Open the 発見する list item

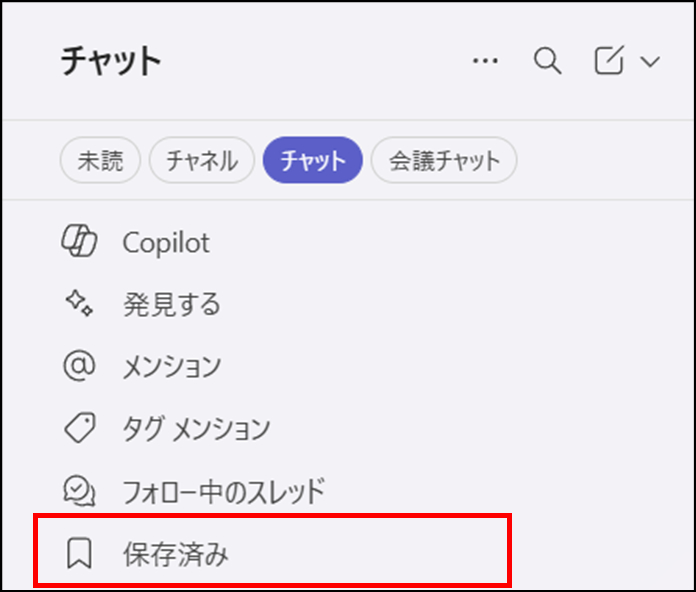click(171, 304)
